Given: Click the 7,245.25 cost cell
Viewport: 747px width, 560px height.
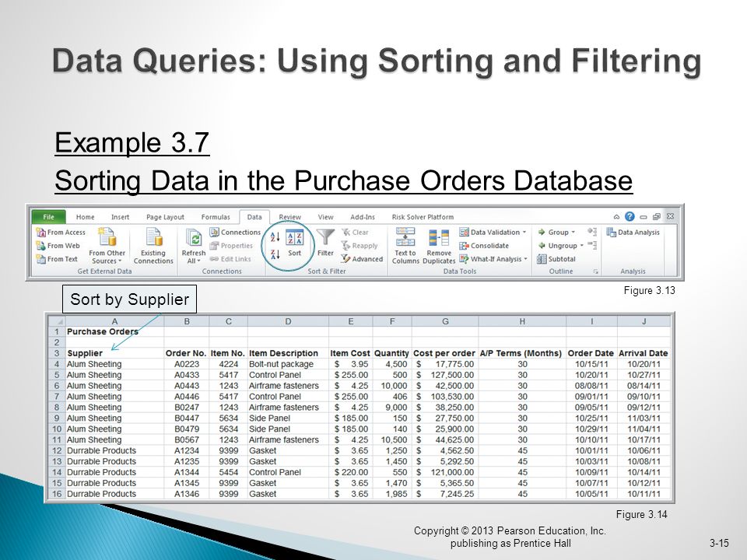Looking at the screenshot, I should coord(445,495).
